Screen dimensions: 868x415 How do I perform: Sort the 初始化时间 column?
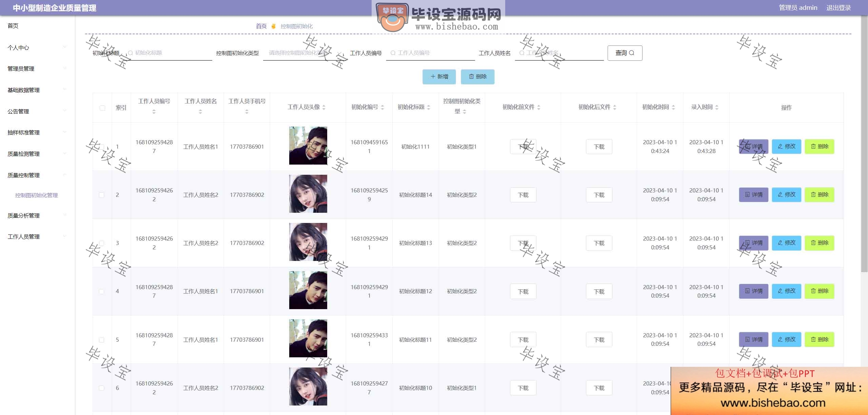coord(673,107)
